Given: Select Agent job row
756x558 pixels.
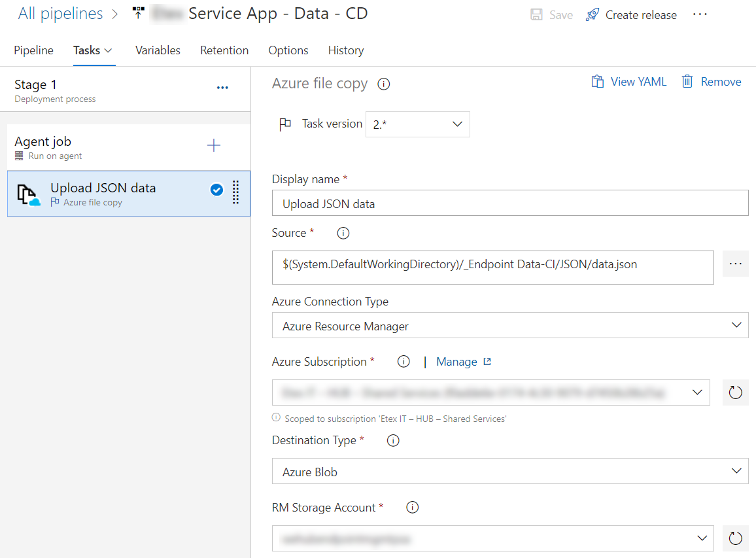Looking at the screenshot, I should (x=128, y=148).
